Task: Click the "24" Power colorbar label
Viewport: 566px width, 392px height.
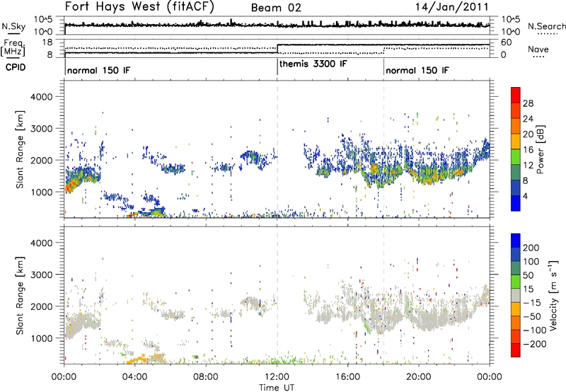Action: 528,119
